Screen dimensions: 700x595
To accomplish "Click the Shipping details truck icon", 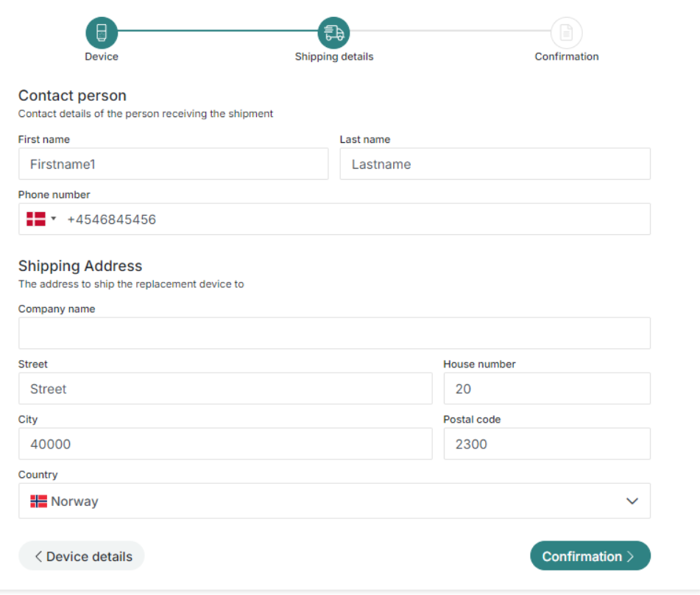I will click(333, 32).
